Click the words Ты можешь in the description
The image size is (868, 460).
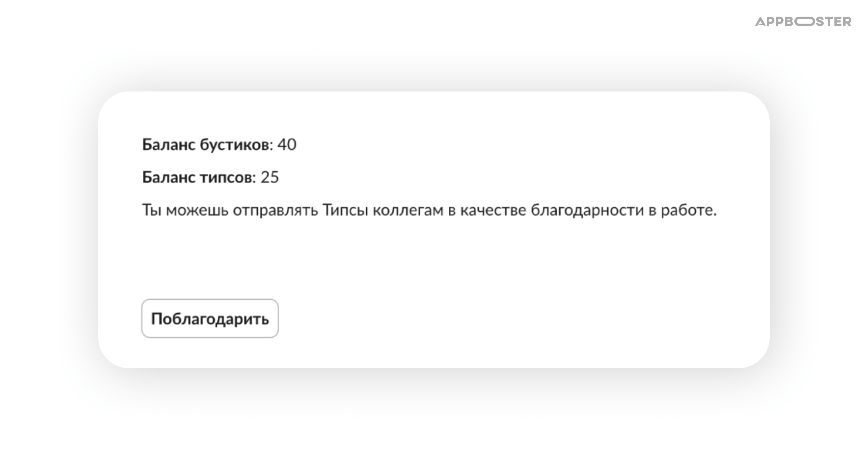(x=185, y=210)
